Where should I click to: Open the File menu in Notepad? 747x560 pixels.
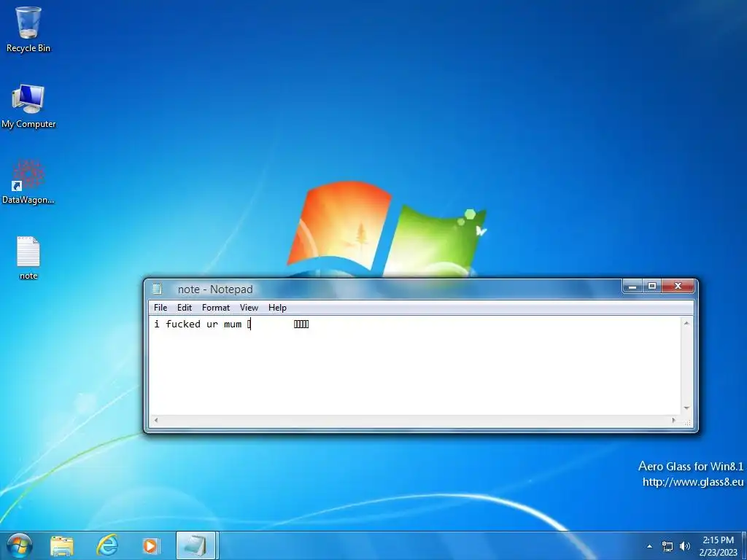point(160,308)
